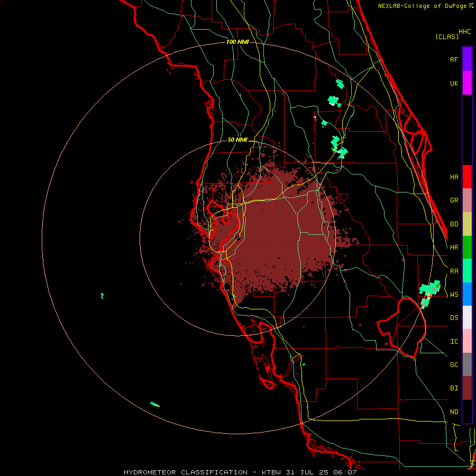Viewport: 476px width, 476px height.
Task: Click the HR green legend swatch
Action: (467, 248)
